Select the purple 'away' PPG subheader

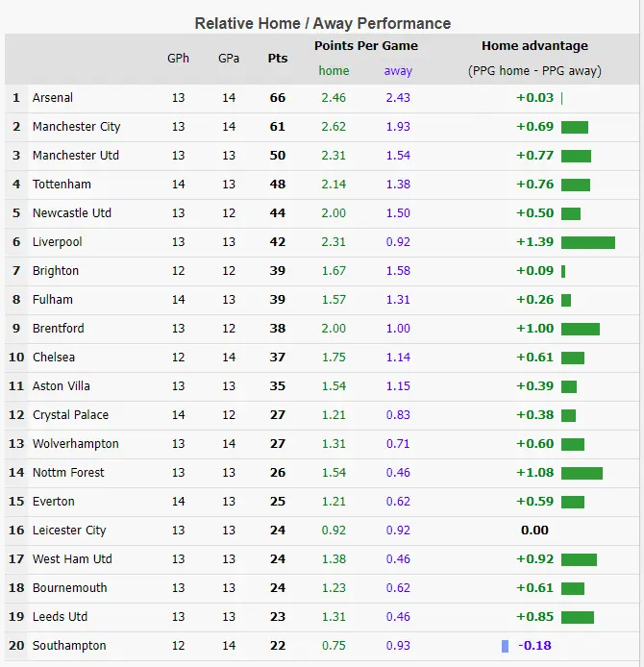coord(398,71)
